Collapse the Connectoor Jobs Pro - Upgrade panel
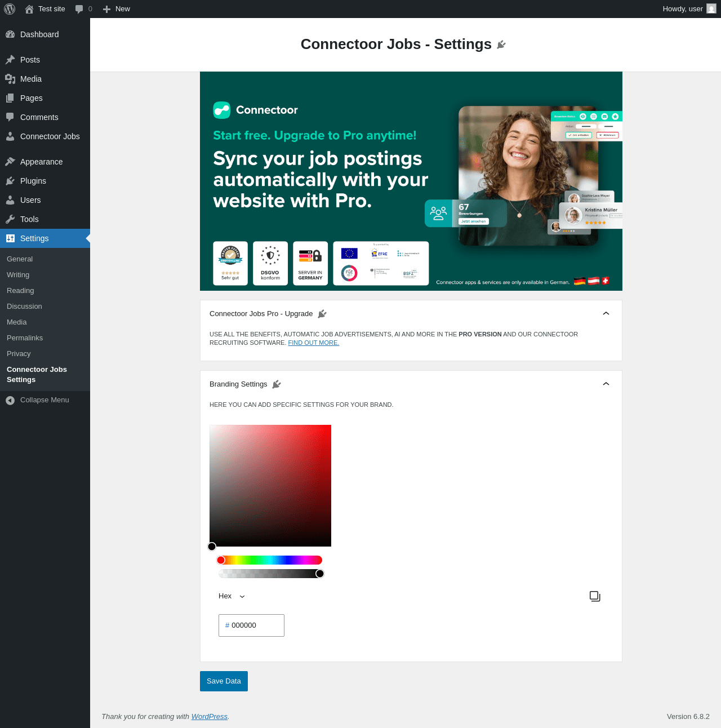The image size is (721, 728). click(606, 313)
